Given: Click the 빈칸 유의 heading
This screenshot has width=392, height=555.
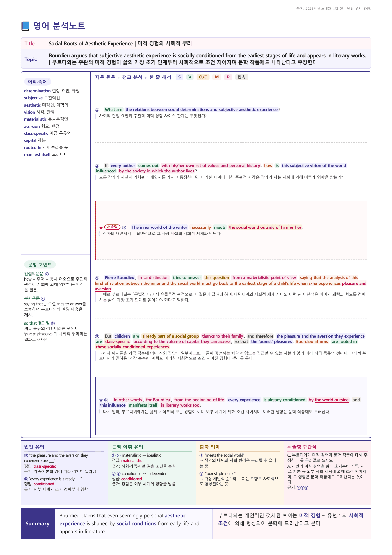Looking at the screenshot, I should tap(34, 447).
